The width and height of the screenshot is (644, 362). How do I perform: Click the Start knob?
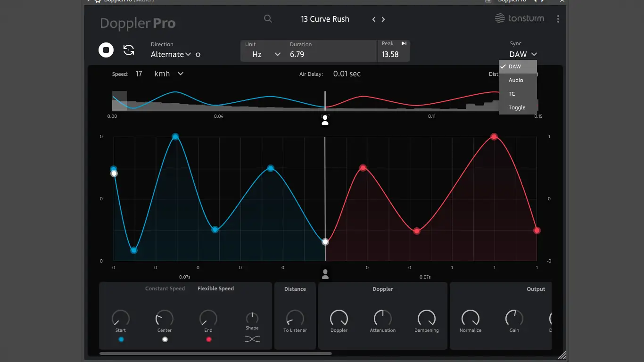[121, 318]
